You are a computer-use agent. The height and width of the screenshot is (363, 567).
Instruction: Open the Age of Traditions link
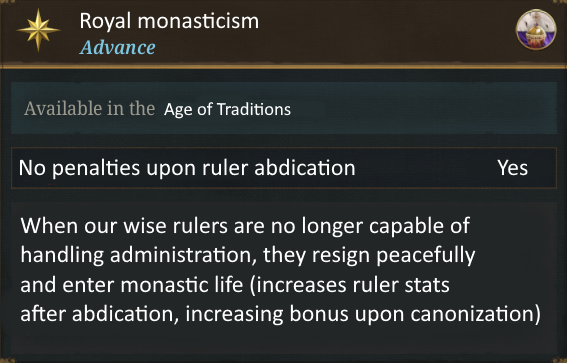coord(227,109)
